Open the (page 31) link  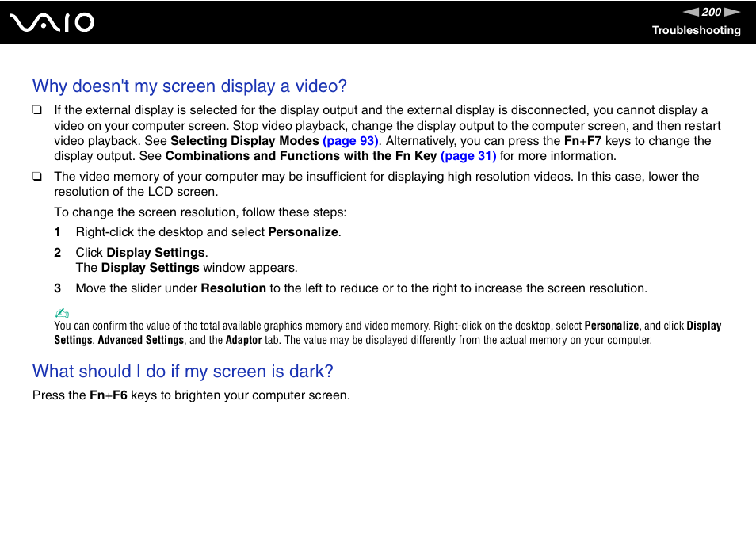468,155
